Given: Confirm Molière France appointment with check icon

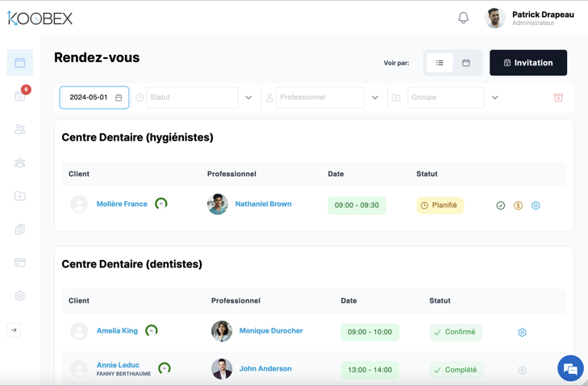Looking at the screenshot, I should pos(500,206).
